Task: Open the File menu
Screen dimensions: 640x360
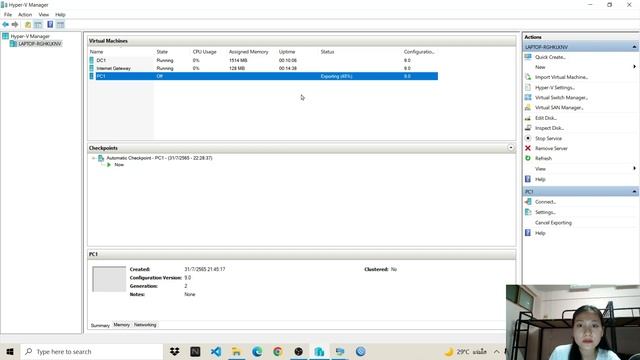Action: click(x=8, y=15)
